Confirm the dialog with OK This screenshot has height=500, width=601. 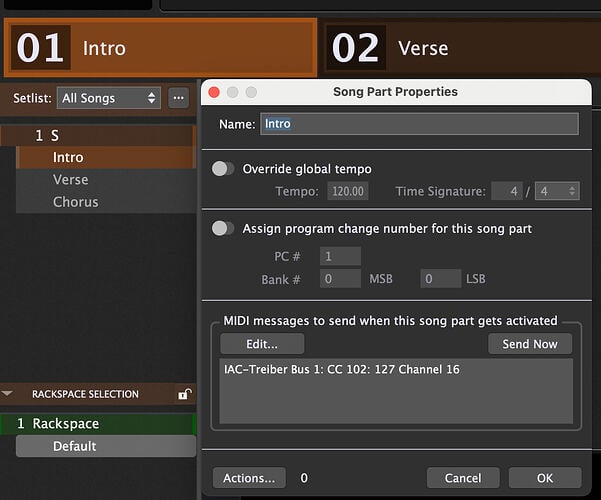pos(544,478)
